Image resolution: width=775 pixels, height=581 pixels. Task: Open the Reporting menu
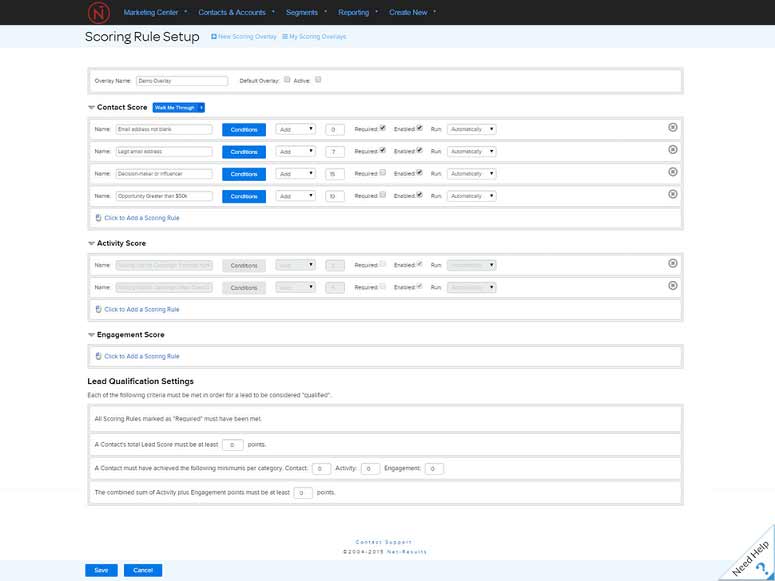coord(358,12)
